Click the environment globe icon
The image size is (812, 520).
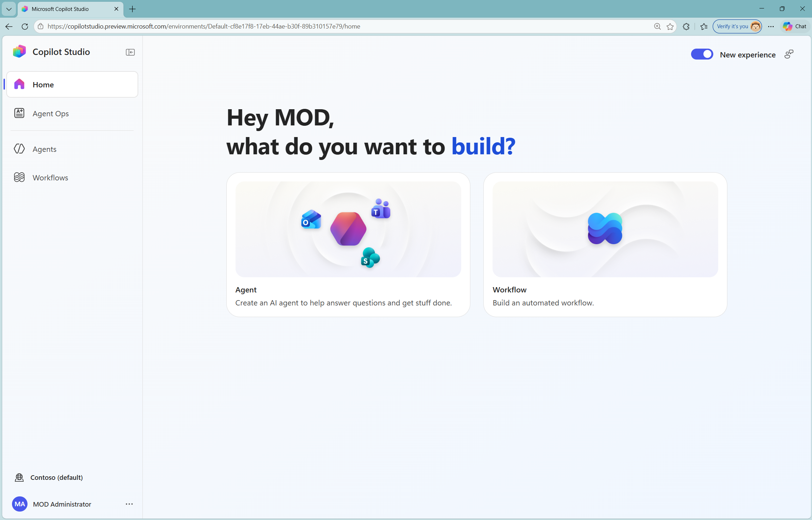19,477
